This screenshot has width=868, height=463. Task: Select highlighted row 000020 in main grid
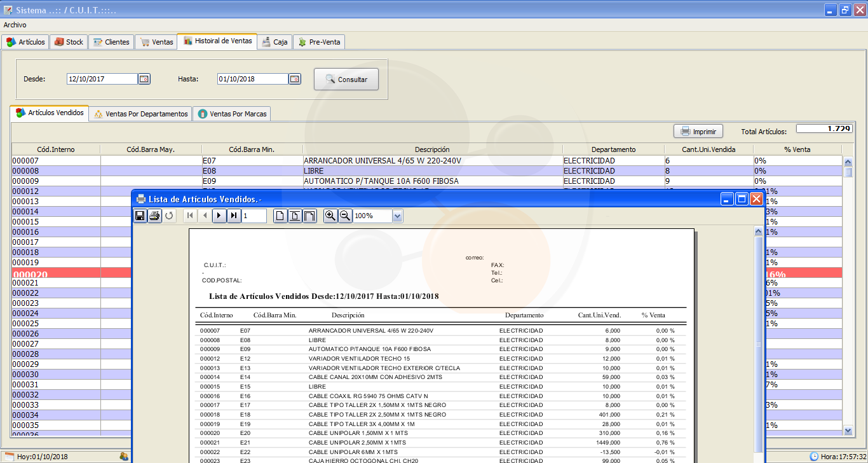click(x=71, y=273)
